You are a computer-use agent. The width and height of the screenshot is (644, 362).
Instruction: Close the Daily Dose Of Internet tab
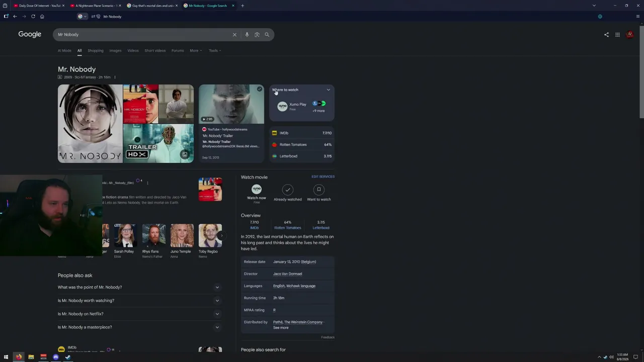click(64, 6)
